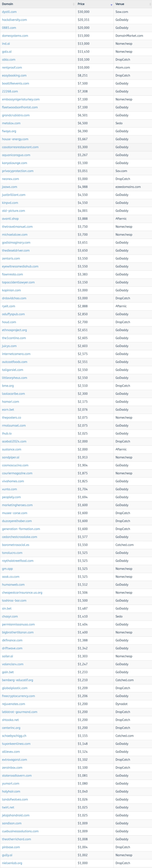Open topaccidentlawyer.com domain link
Viewport: 152px width, 868px height.
tap(18, 282)
